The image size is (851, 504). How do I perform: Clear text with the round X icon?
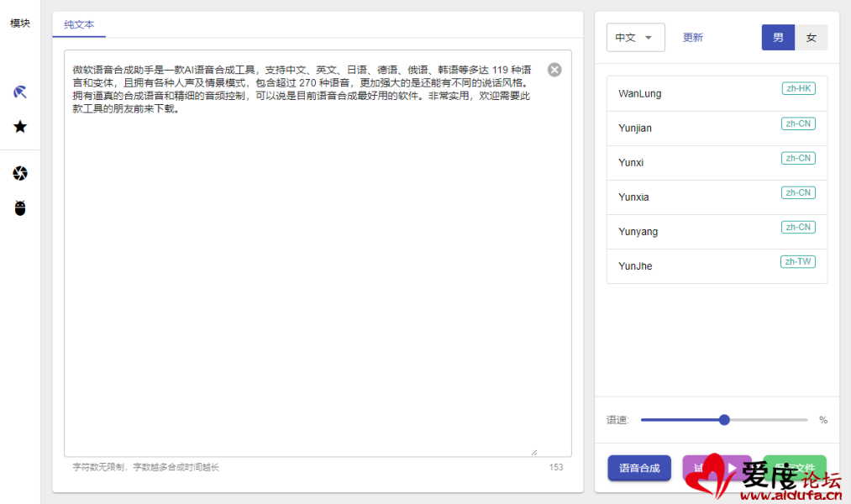tap(554, 70)
